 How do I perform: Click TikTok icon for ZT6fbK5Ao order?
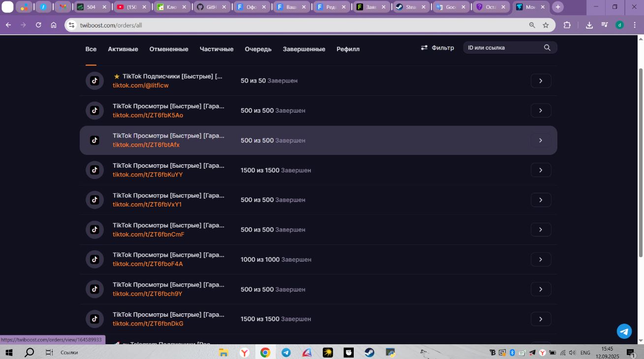pos(95,111)
